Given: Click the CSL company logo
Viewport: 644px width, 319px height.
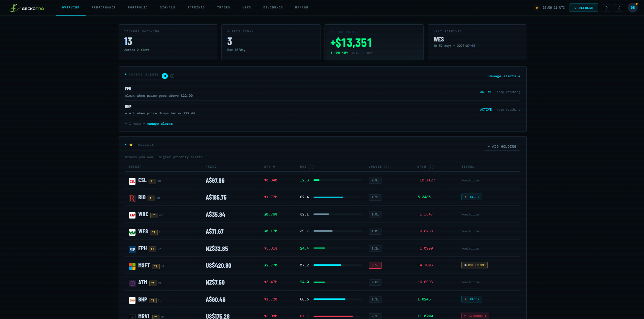Looking at the screenshot, I should pos(132,181).
